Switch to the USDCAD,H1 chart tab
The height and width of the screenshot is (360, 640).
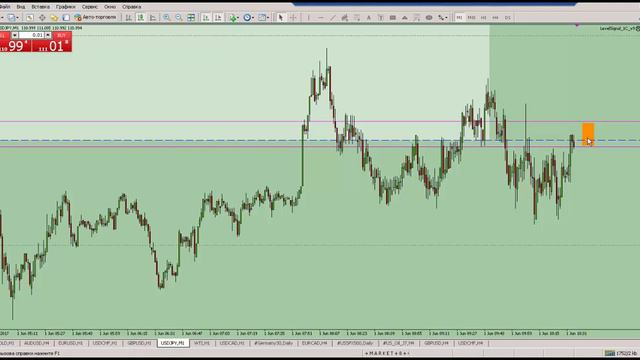click(x=232, y=343)
